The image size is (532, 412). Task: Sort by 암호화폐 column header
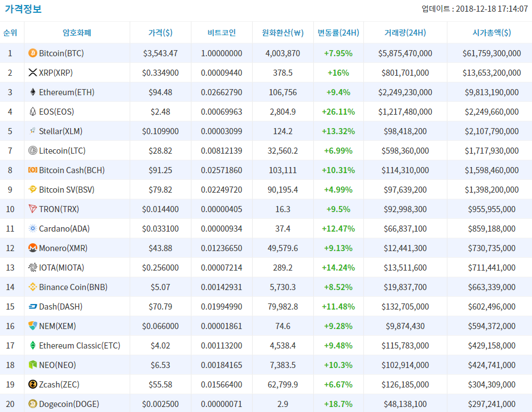(77, 33)
